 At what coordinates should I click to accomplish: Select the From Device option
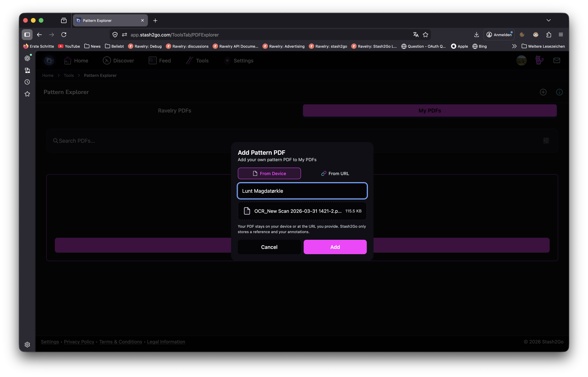click(269, 173)
